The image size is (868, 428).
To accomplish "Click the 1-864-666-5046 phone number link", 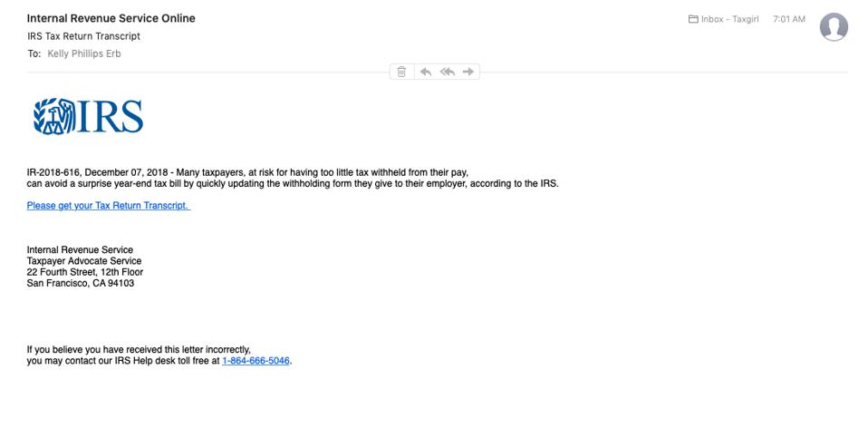I will coord(256,361).
